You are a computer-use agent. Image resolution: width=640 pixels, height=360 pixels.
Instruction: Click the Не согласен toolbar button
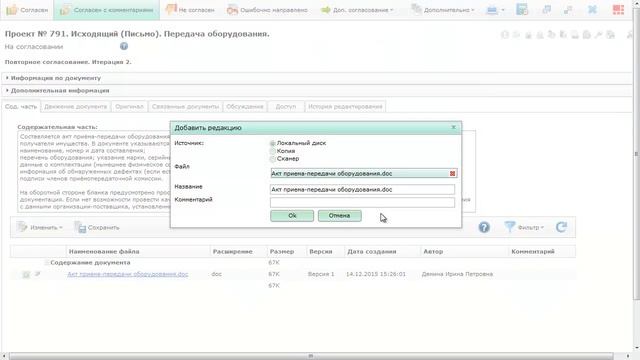[190, 9]
